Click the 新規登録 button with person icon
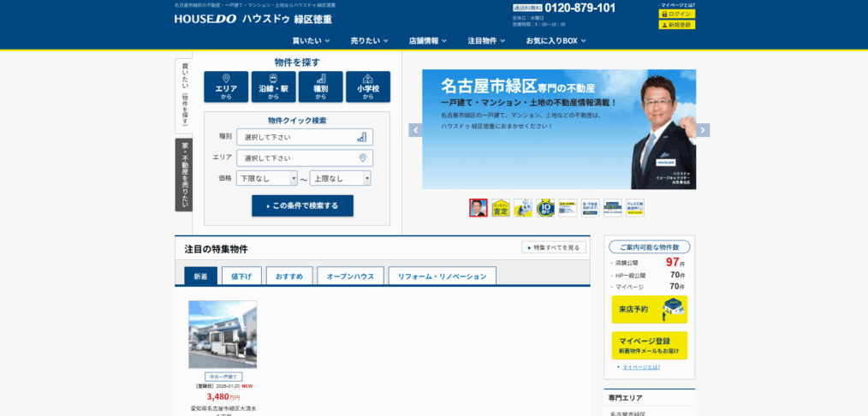Screen dimensions: 868x416 (x=676, y=25)
